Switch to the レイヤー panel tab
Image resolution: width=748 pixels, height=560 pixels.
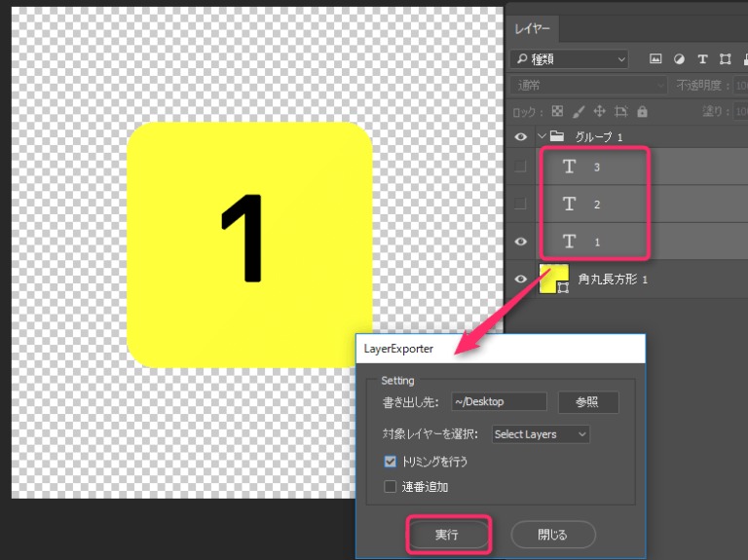point(532,30)
